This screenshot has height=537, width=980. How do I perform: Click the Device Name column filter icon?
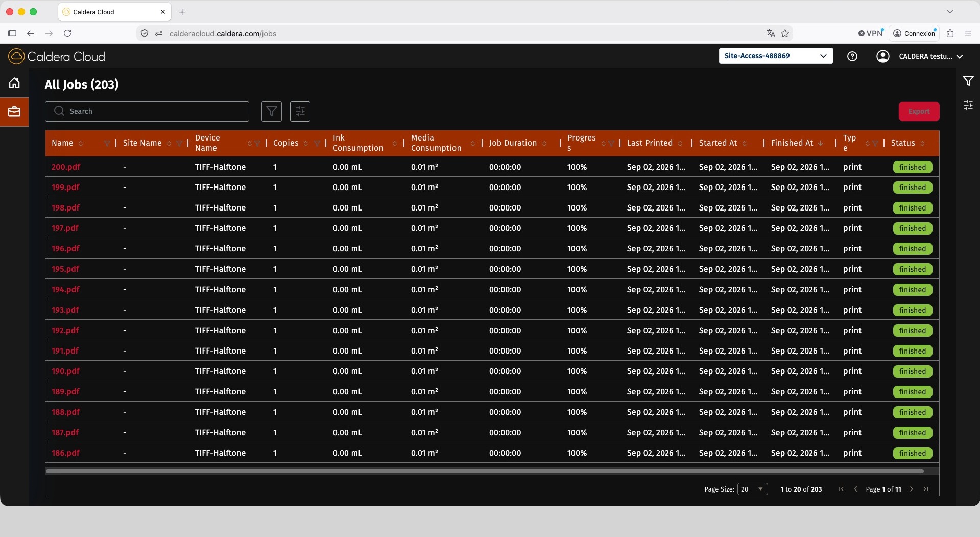click(x=257, y=144)
